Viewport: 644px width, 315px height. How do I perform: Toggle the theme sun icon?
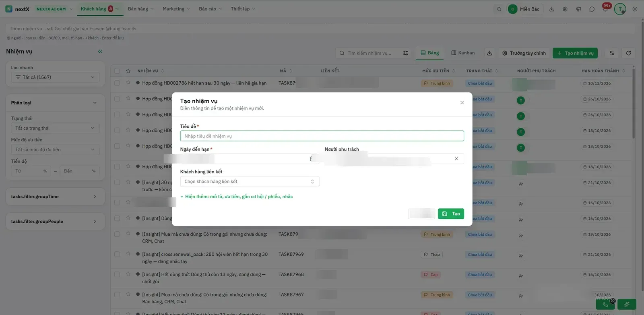coord(635,9)
